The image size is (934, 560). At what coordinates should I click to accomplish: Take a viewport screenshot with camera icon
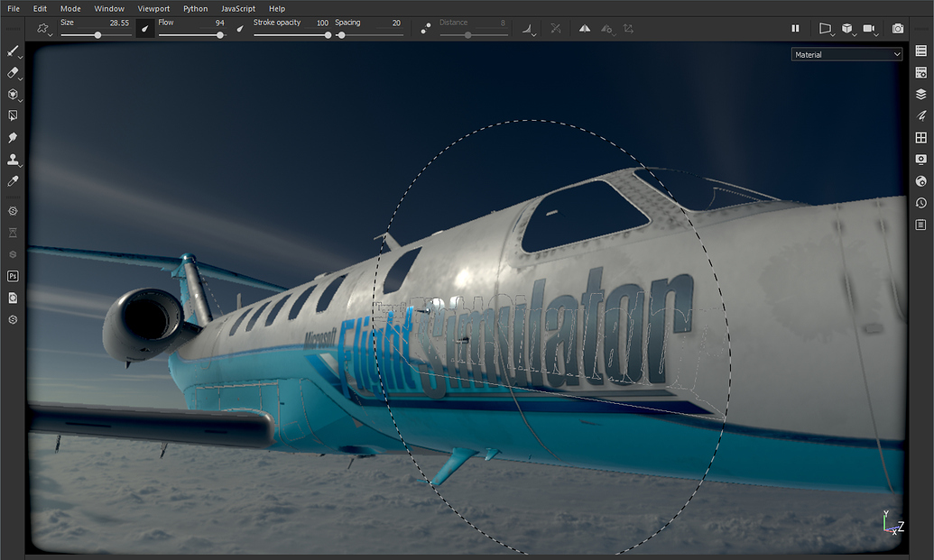[898, 28]
